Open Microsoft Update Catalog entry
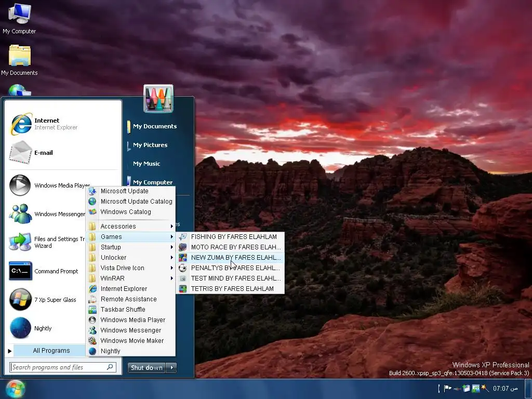 (x=131, y=202)
